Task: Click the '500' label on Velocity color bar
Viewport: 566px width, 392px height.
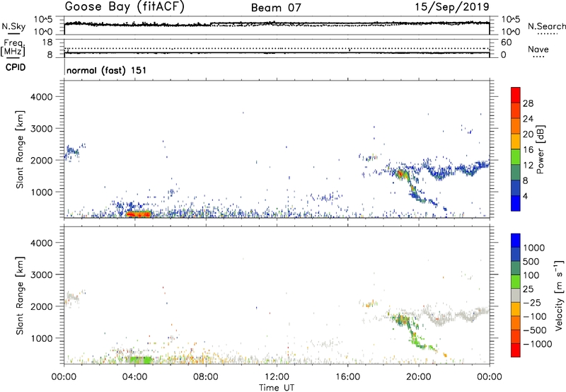Action: (x=531, y=261)
